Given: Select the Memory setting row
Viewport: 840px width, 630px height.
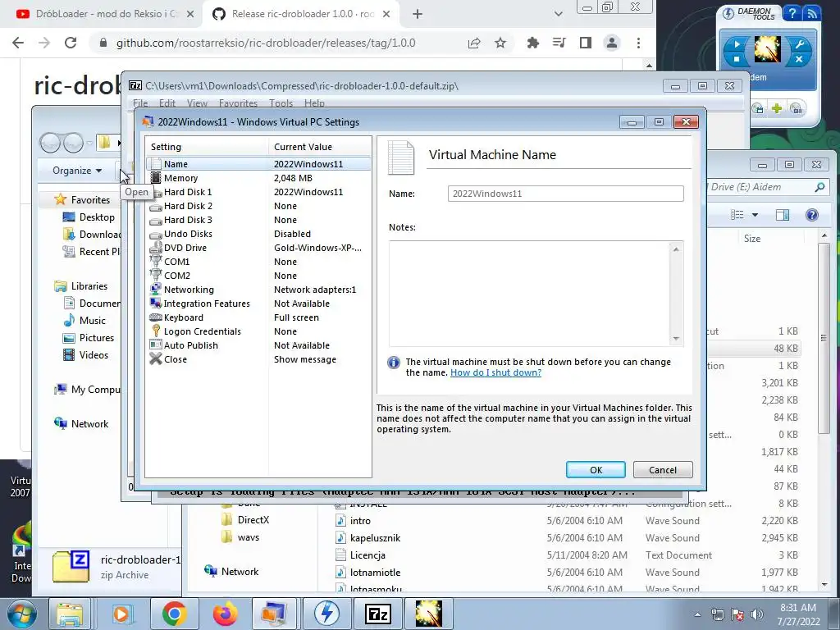Looking at the screenshot, I should 258,178.
